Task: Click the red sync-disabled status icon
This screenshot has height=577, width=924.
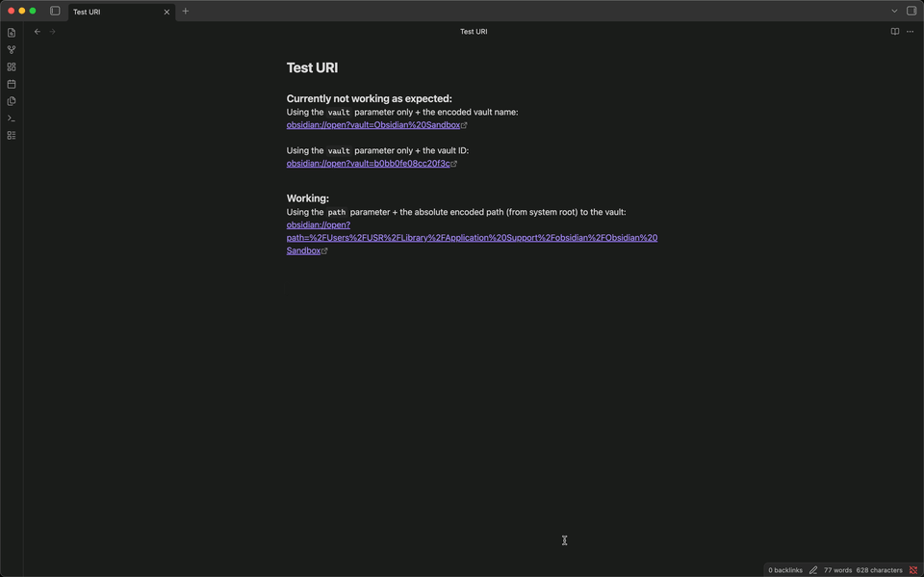Action: tap(912, 570)
